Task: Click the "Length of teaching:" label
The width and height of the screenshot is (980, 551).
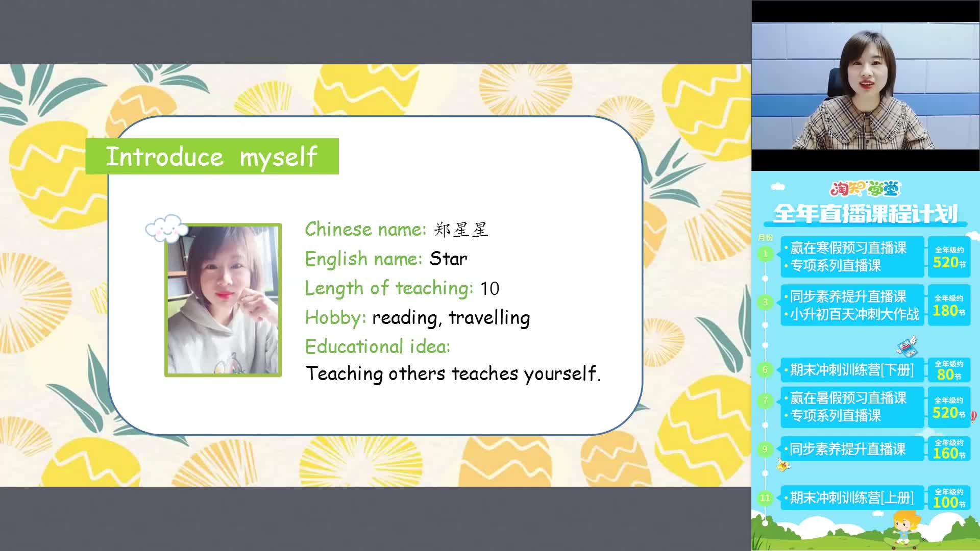Action: click(x=389, y=288)
